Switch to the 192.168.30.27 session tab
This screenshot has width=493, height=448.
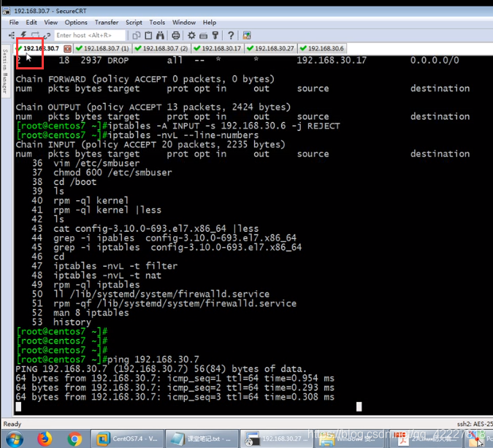point(271,48)
